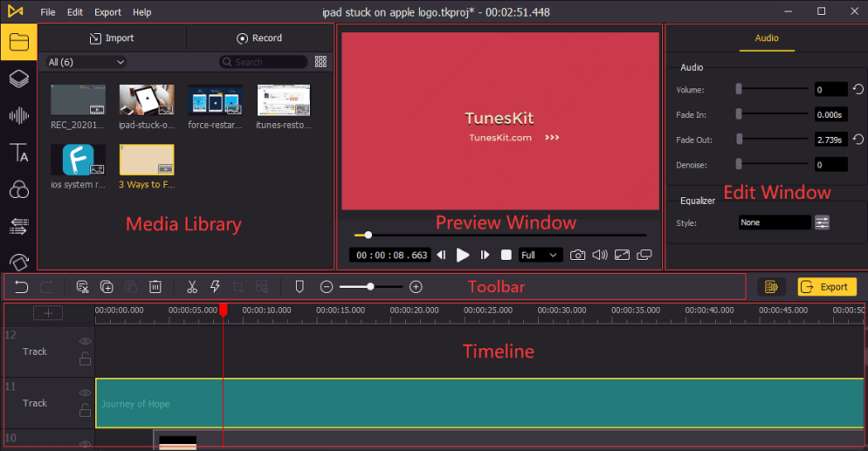Image resolution: width=868 pixels, height=451 pixels.
Task: Click the Delete trash icon in toolbar
Action: 155,286
